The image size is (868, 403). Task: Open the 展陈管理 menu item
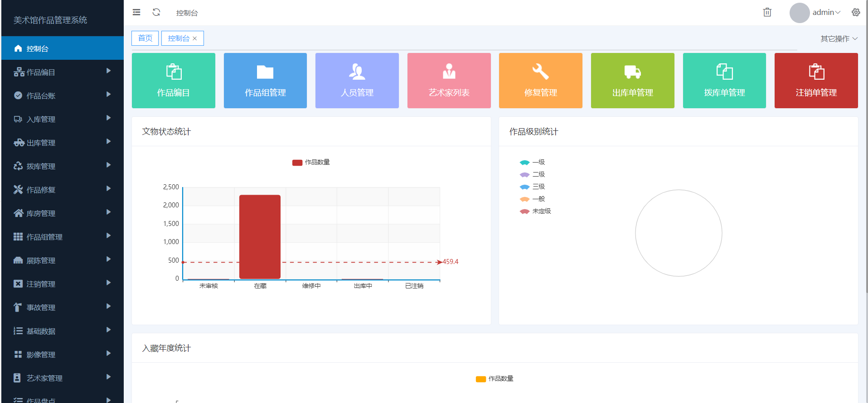tap(63, 260)
